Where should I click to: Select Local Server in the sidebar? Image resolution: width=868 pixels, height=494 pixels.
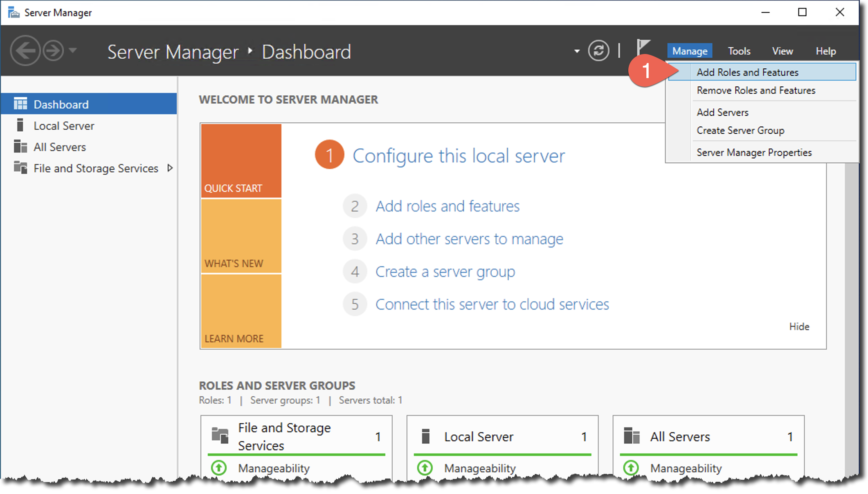(89, 126)
